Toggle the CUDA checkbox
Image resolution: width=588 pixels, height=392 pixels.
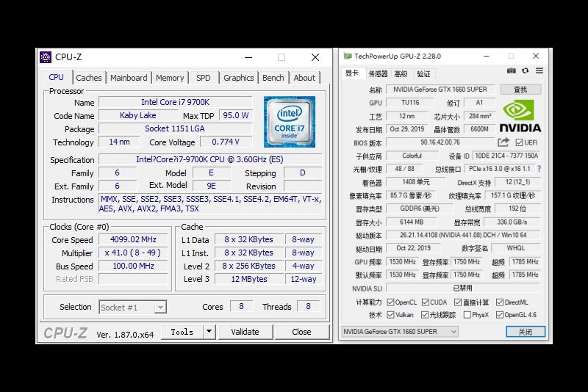pyautogui.click(x=426, y=302)
